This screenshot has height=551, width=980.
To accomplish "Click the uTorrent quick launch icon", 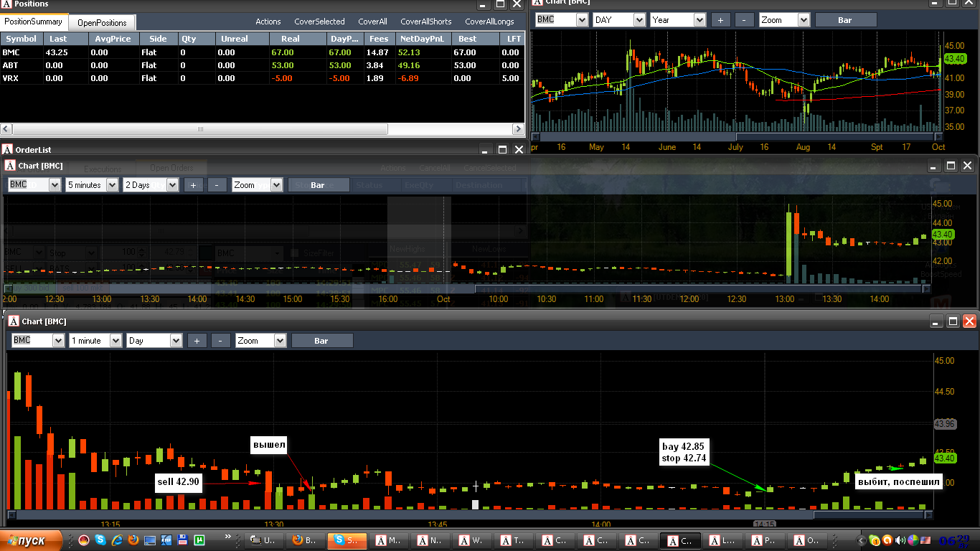I will (199, 540).
